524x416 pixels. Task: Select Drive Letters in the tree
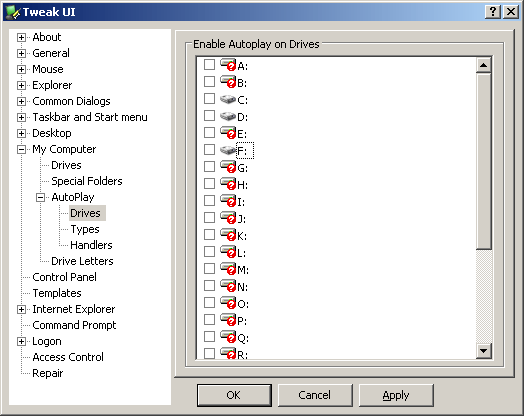(x=82, y=262)
